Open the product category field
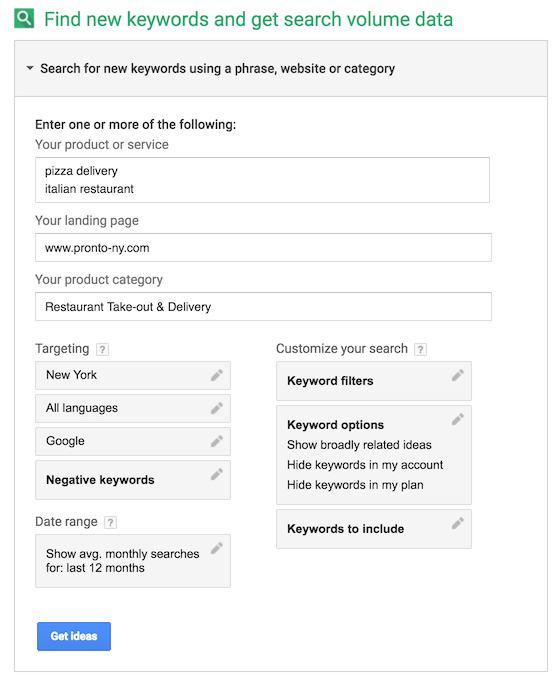The height and width of the screenshot is (682, 558). 264,307
